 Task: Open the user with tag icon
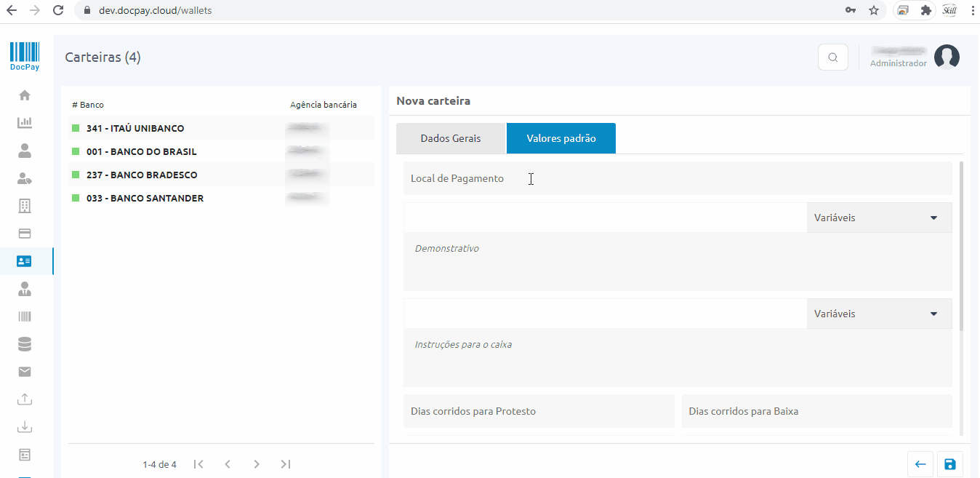pyautogui.click(x=25, y=178)
